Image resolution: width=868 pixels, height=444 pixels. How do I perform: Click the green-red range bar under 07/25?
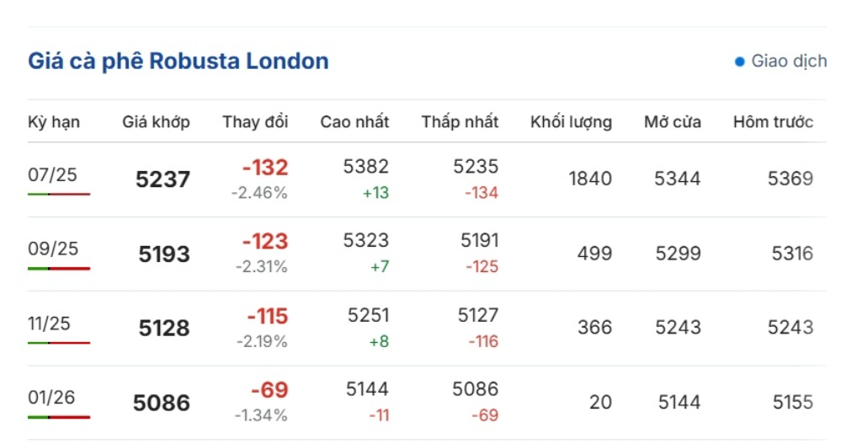[x=59, y=194]
